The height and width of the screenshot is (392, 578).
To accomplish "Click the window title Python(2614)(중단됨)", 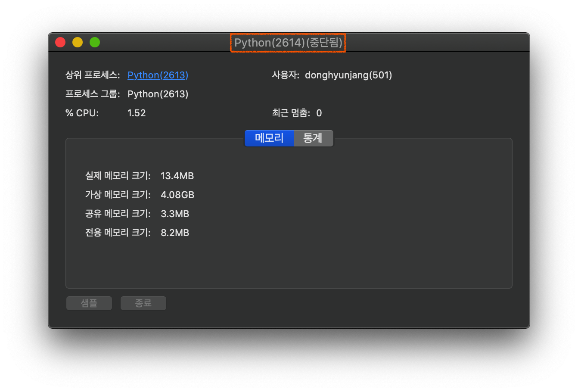I will click(x=288, y=43).
